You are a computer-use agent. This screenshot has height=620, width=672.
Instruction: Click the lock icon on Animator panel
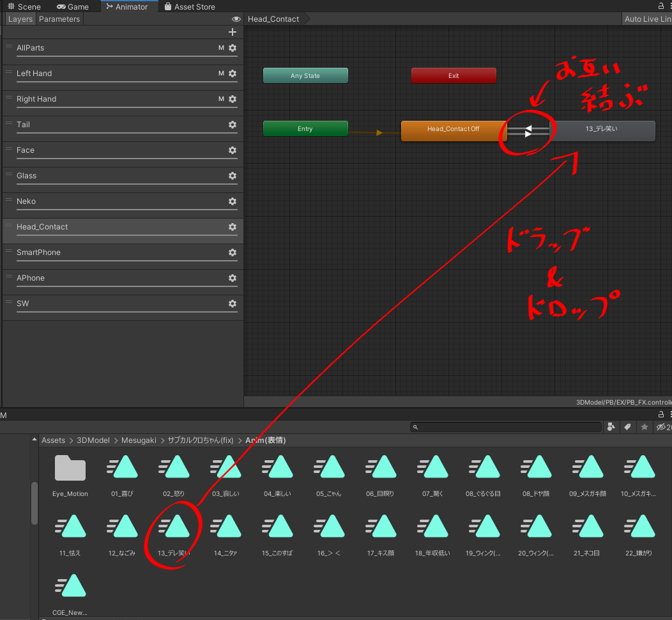[x=661, y=6]
